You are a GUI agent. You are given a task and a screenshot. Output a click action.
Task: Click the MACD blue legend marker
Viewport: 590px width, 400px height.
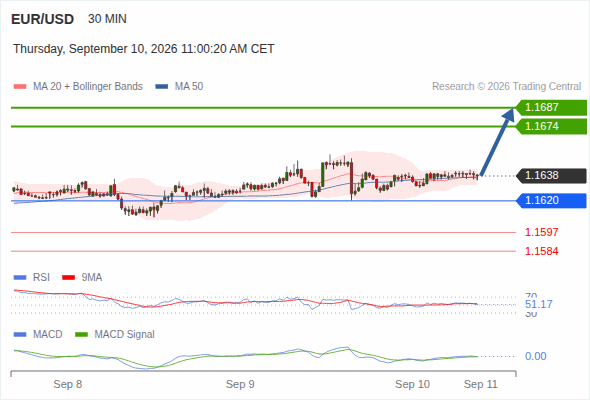(20, 335)
